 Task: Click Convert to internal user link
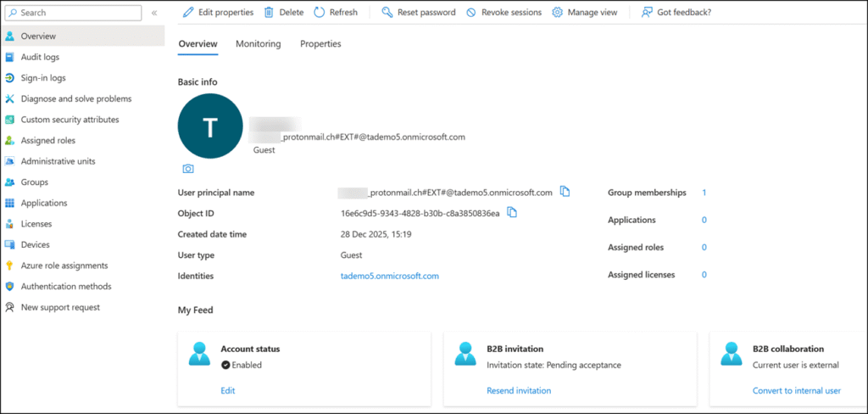tap(796, 390)
